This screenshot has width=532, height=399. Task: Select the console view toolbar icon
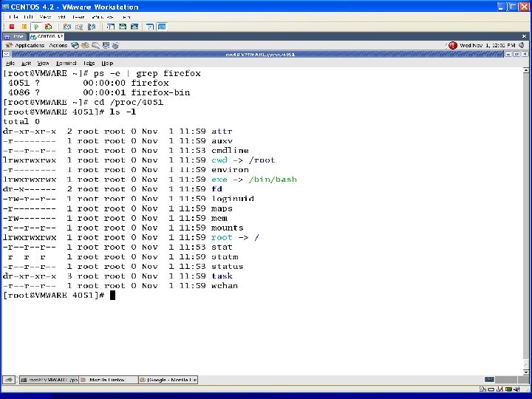(162, 27)
